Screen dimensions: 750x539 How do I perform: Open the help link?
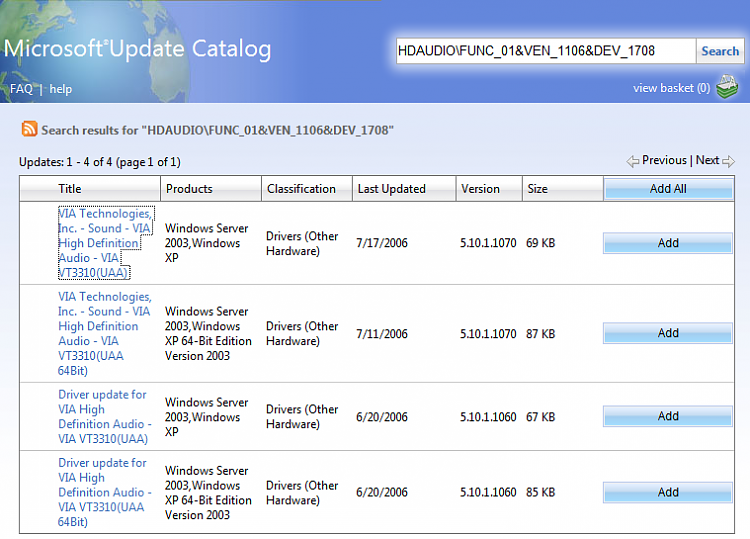pyautogui.click(x=60, y=89)
